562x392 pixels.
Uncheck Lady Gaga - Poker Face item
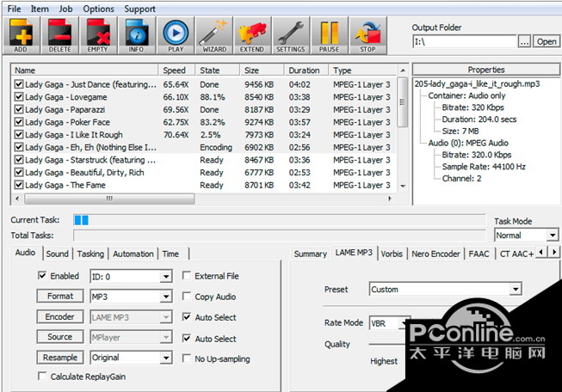tap(19, 122)
